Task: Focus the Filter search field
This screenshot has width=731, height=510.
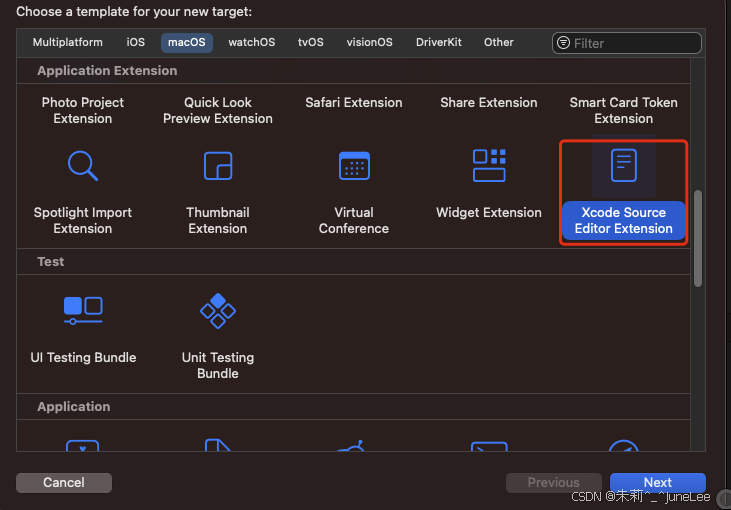Action: tap(627, 43)
